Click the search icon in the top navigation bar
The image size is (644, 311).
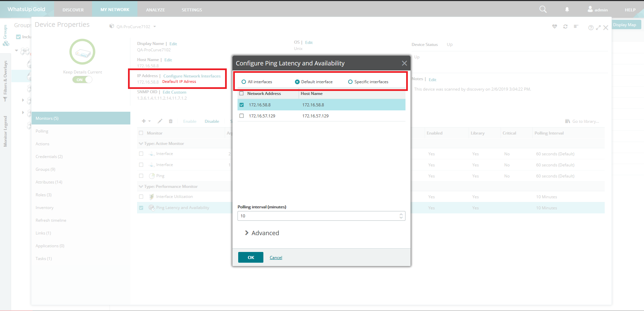click(x=543, y=9)
